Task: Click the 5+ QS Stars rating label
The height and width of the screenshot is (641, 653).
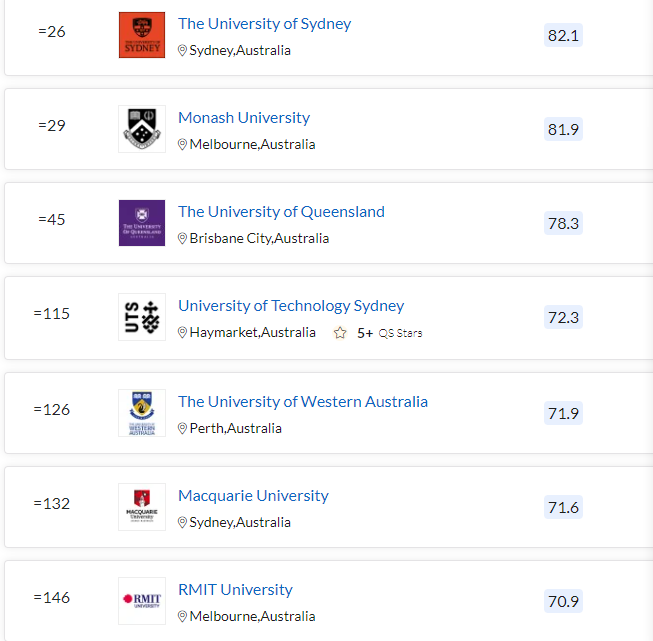Action: [x=389, y=333]
